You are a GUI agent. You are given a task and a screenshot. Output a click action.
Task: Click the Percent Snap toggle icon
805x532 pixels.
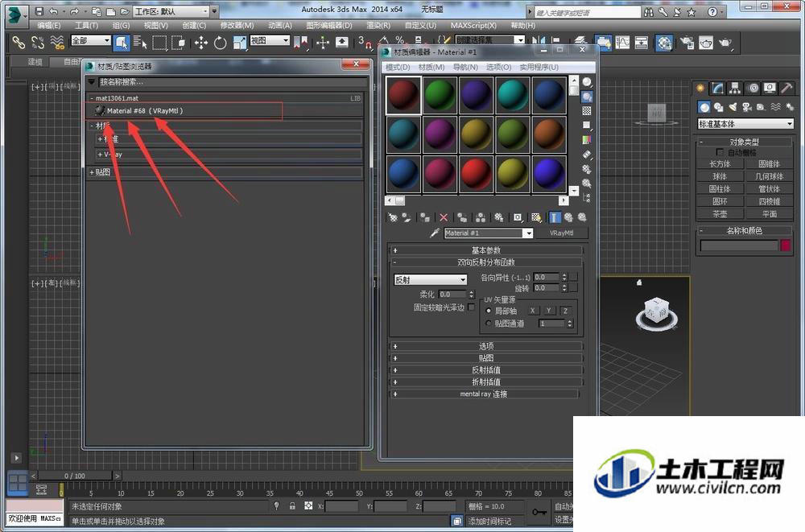[400, 40]
